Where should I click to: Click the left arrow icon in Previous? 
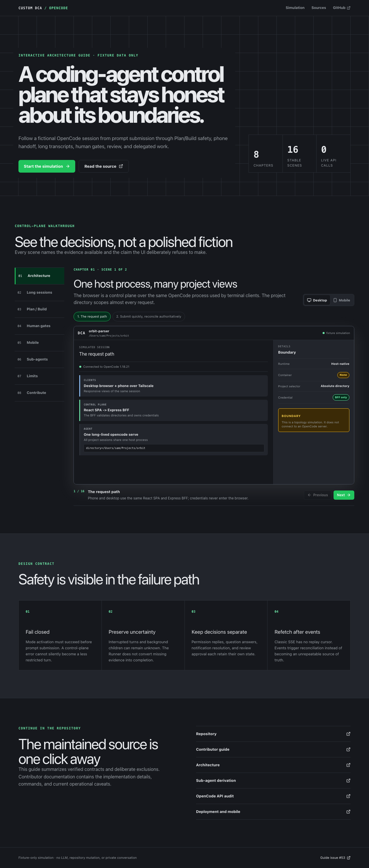tap(309, 495)
